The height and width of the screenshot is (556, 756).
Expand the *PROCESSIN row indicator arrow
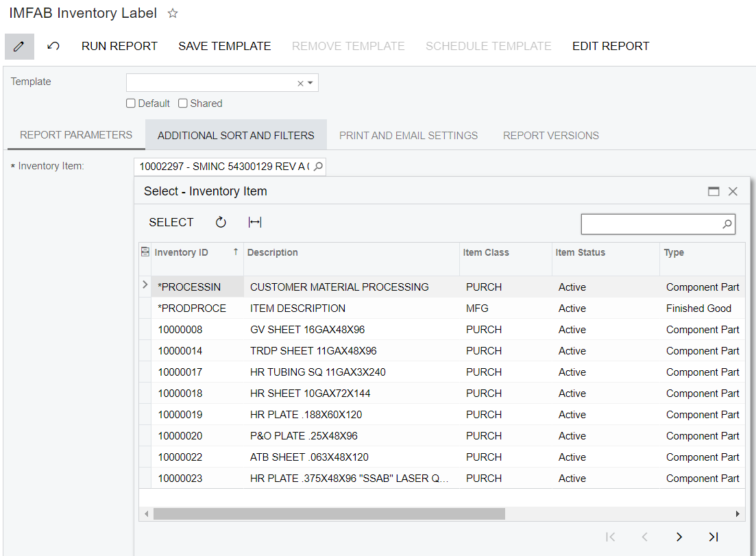click(x=145, y=285)
